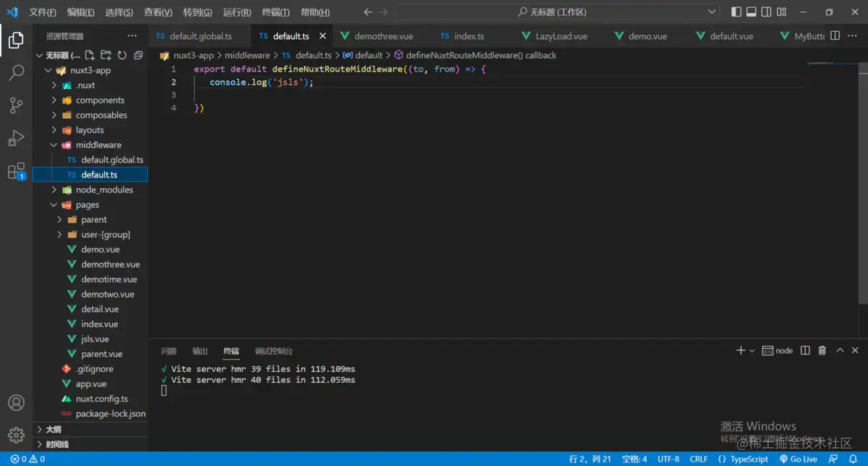Change indentation 空格: 4 setting
The height and width of the screenshot is (466, 868).
tap(634, 459)
